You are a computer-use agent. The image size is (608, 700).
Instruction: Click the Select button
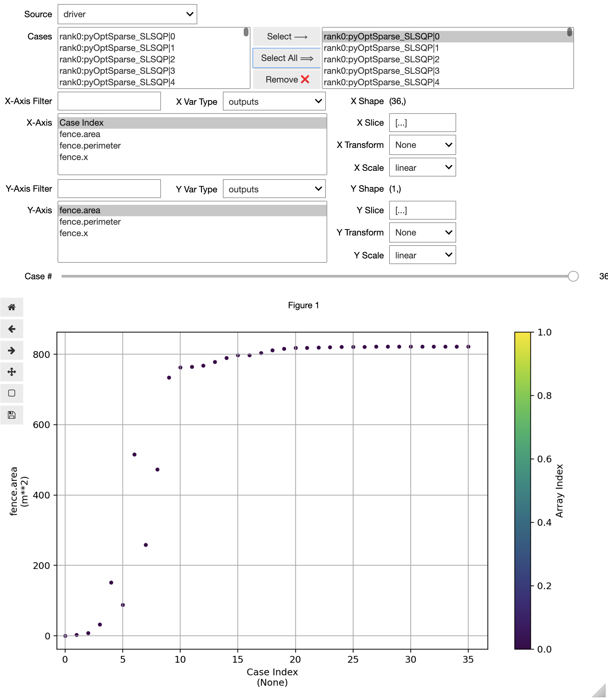(287, 36)
